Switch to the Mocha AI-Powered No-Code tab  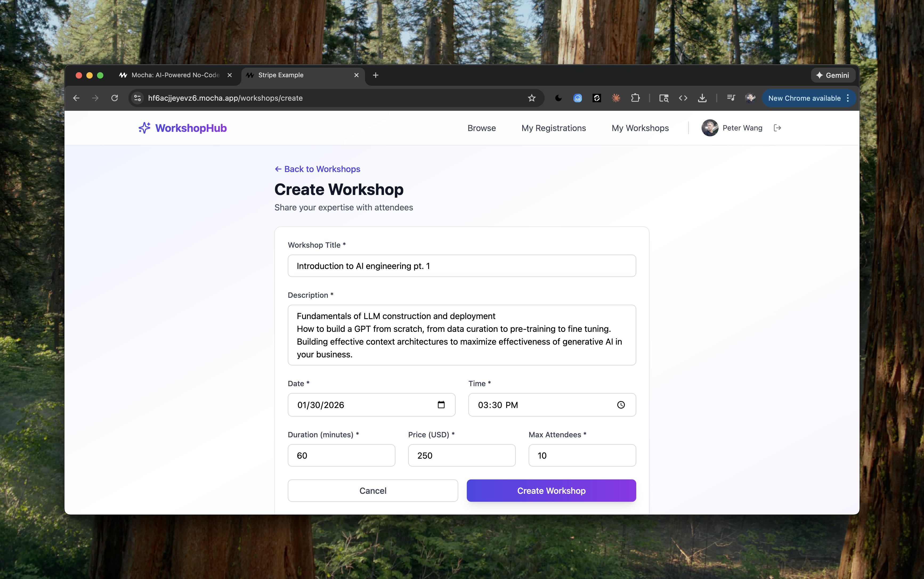(x=175, y=75)
